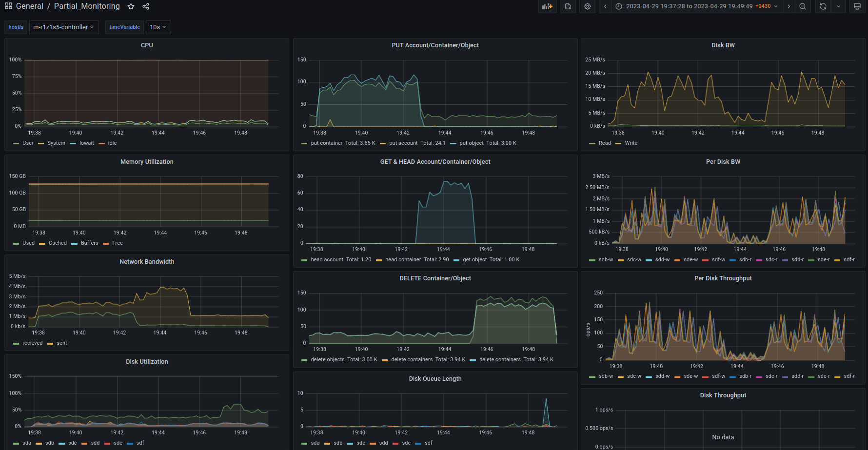868x450 pixels.
Task: Star the Partial_Monitoring dashboard
Action: point(131,6)
